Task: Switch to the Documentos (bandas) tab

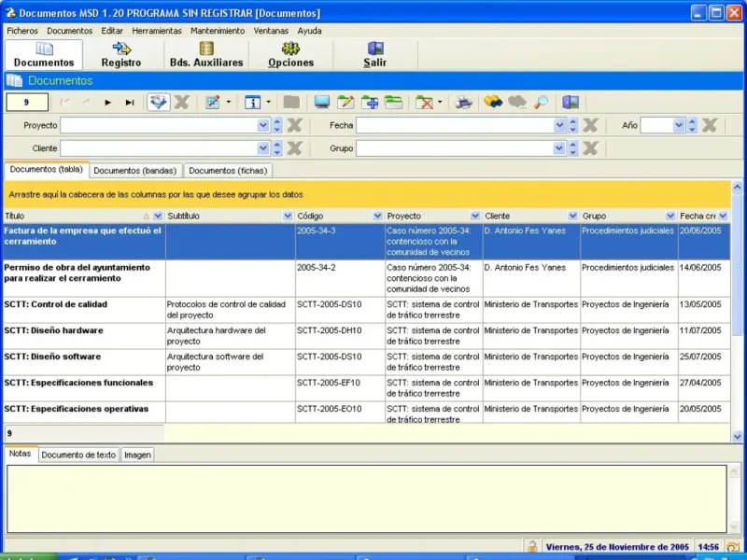Action: coord(135,171)
